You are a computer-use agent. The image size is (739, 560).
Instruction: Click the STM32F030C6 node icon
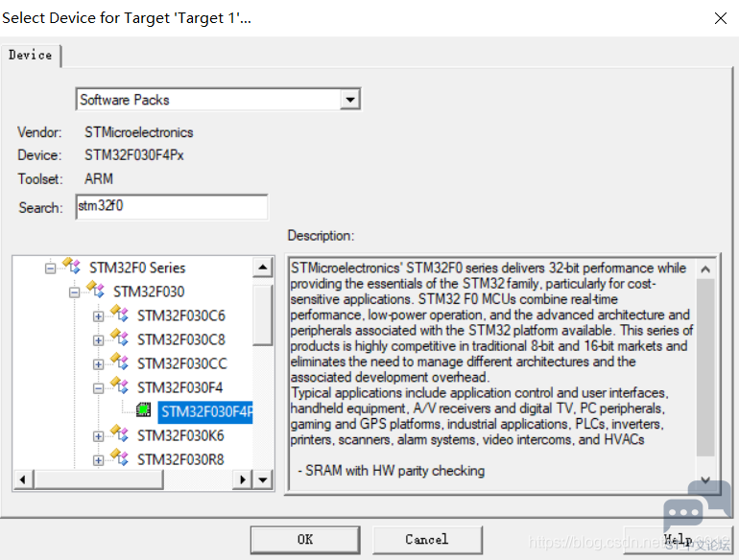click(120, 314)
